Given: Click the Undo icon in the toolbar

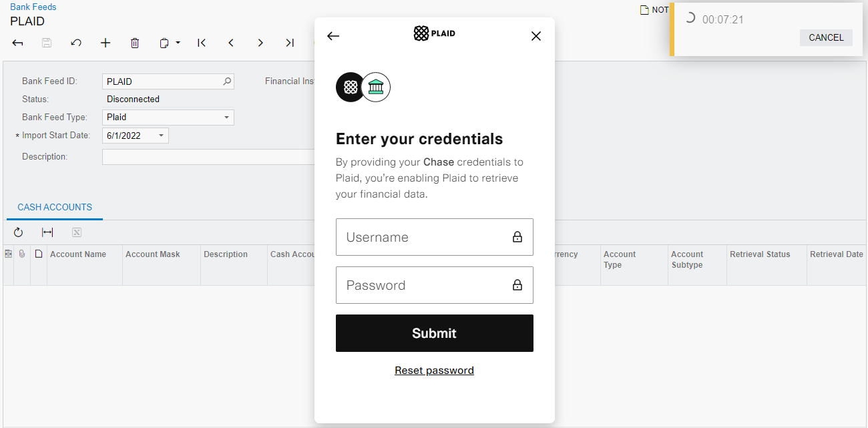Looking at the screenshot, I should click(x=76, y=43).
